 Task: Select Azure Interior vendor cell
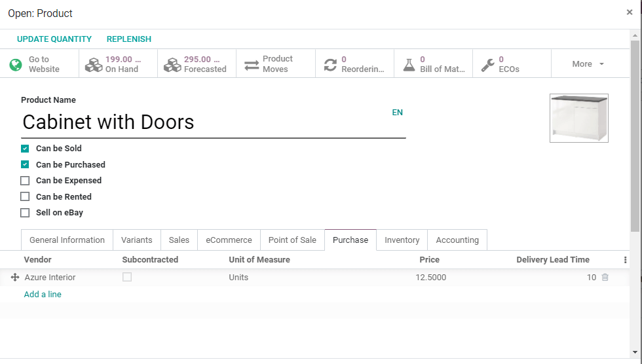(x=50, y=278)
